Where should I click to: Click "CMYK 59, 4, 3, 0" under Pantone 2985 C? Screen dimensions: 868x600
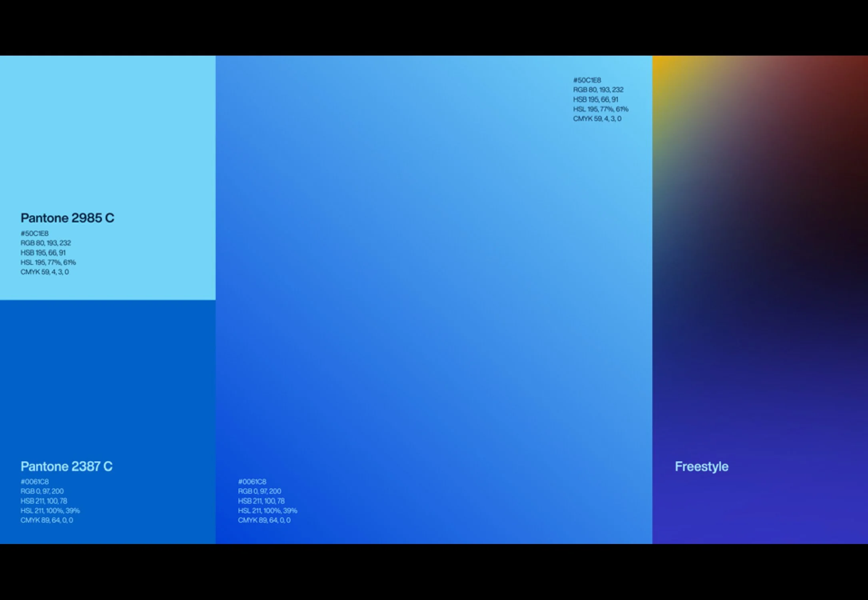45,272
